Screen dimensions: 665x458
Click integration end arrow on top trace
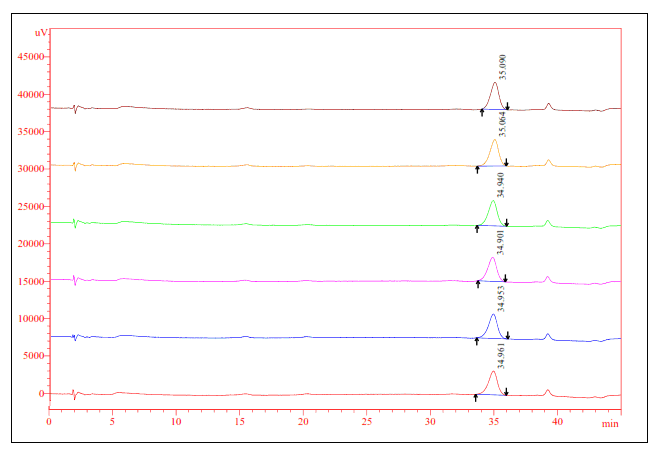pos(507,107)
